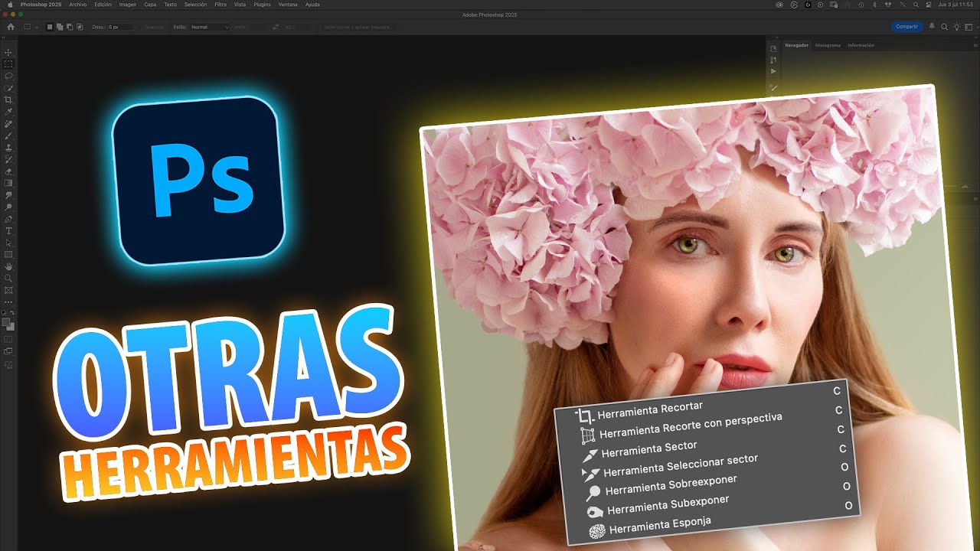Swap foreground and background colors
Image resolution: width=980 pixels, height=551 pixels.
tap(13, 315)
